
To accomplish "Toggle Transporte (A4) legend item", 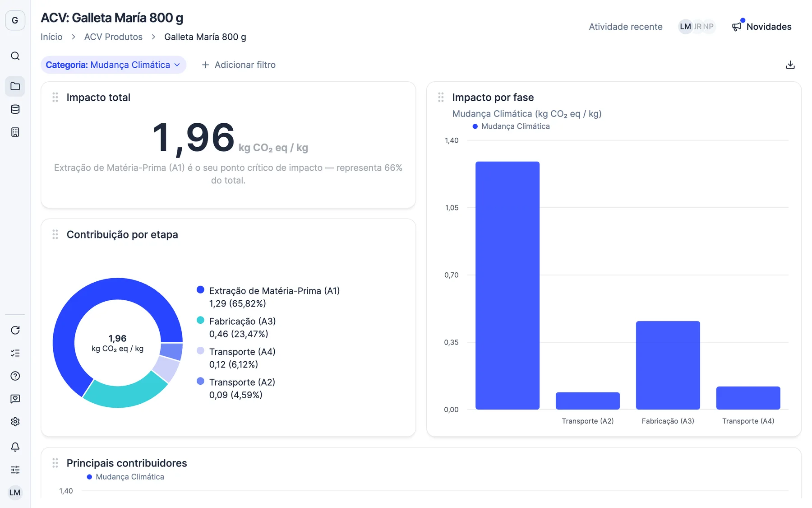I will (x=236, y=358).
